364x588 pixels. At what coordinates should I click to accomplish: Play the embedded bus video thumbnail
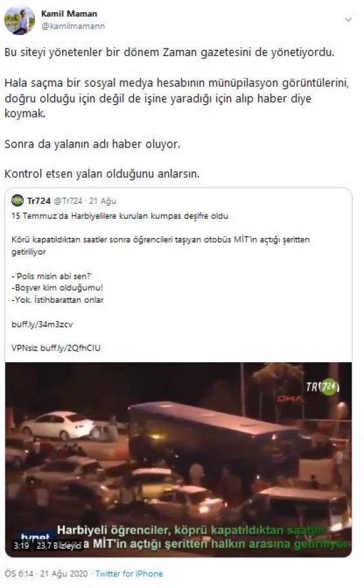tap(178, 459)
